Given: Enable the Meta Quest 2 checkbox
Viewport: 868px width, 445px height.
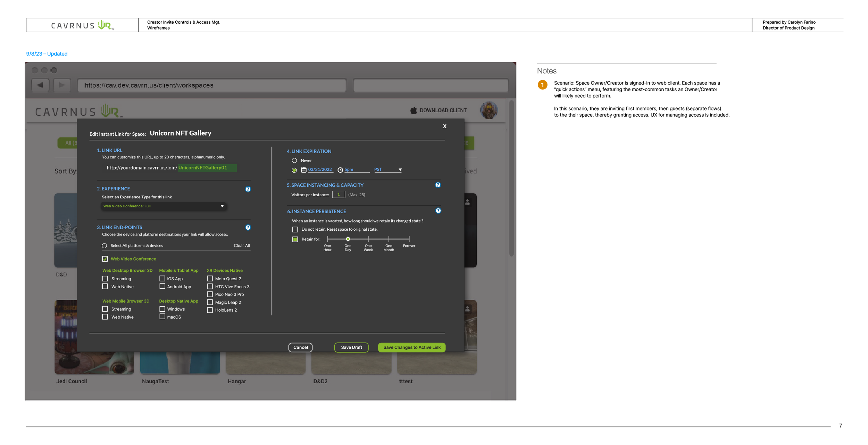Looking at the screenshot, I should point(210,278).
